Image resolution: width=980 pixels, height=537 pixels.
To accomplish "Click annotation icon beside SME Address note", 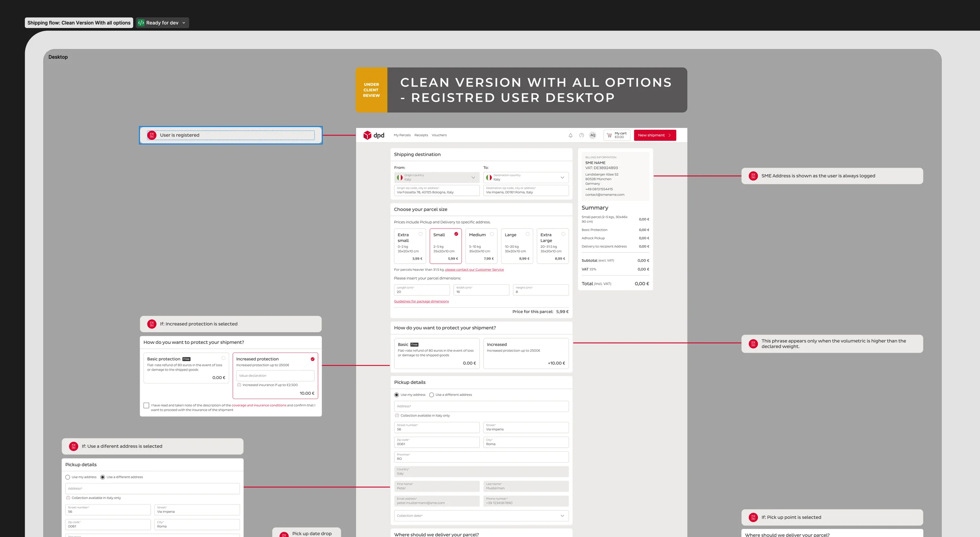I will pyautogui.click(x=753, y=176).
